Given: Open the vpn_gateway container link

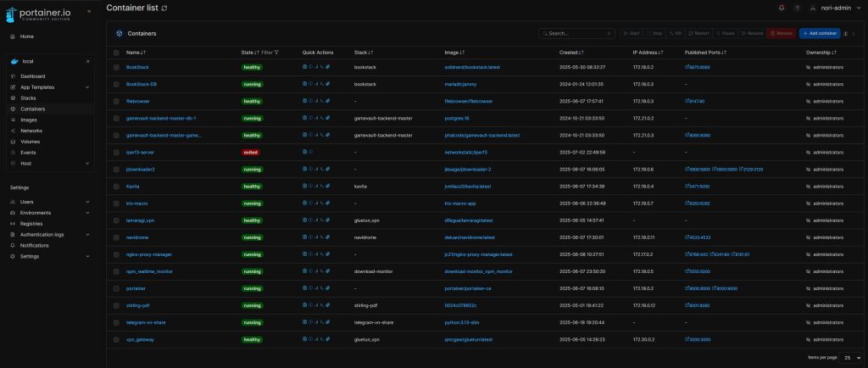Looking at the screenshot, I should [141, 339].
